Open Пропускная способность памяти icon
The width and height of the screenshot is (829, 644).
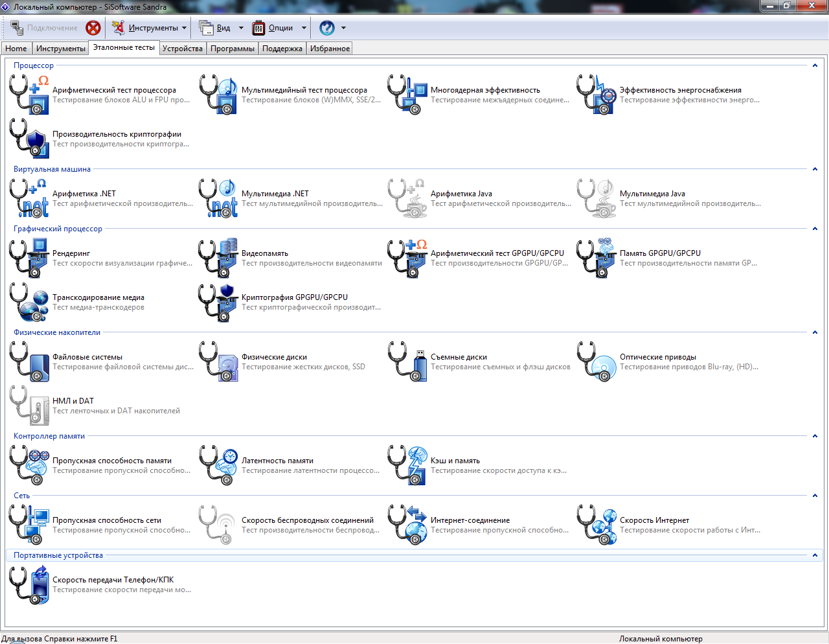[x=29, y=465]
